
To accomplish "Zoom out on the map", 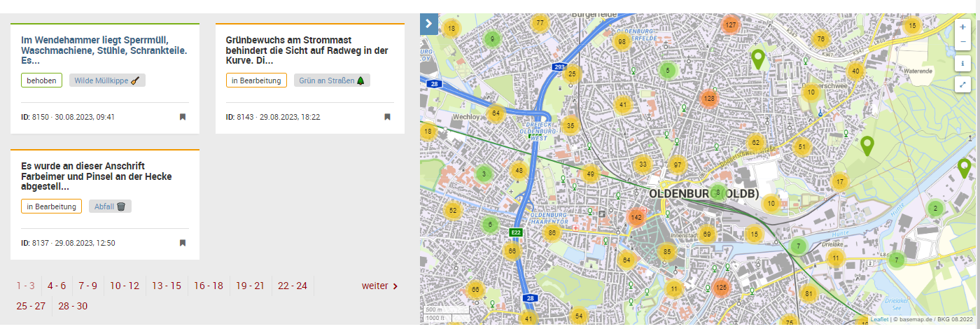I will coord(964,42).
